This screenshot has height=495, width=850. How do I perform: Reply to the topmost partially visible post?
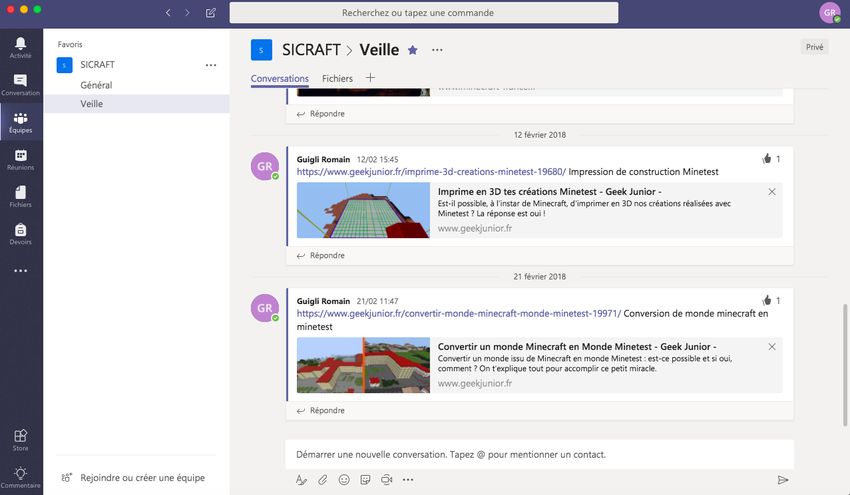coord(321,114)
